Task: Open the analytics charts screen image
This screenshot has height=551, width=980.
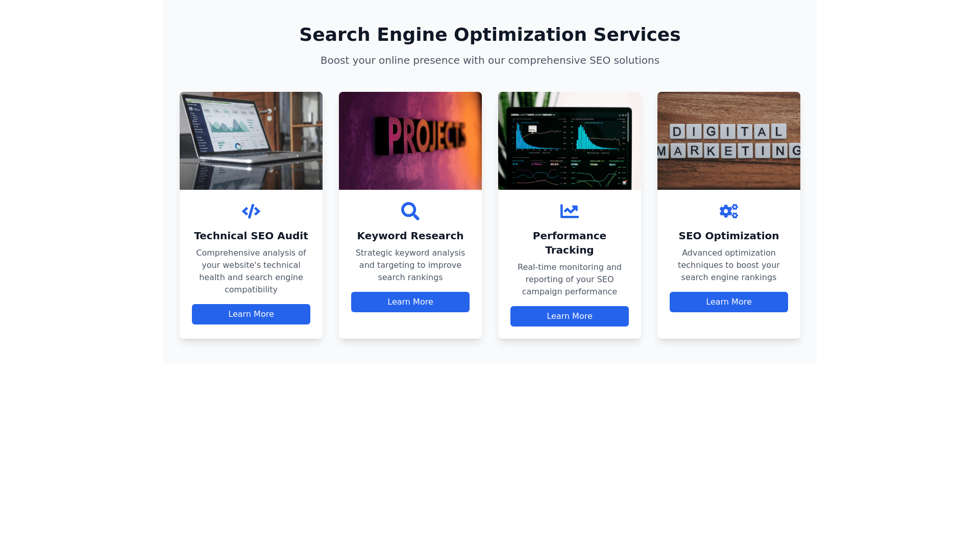Action: click(570, 141)
